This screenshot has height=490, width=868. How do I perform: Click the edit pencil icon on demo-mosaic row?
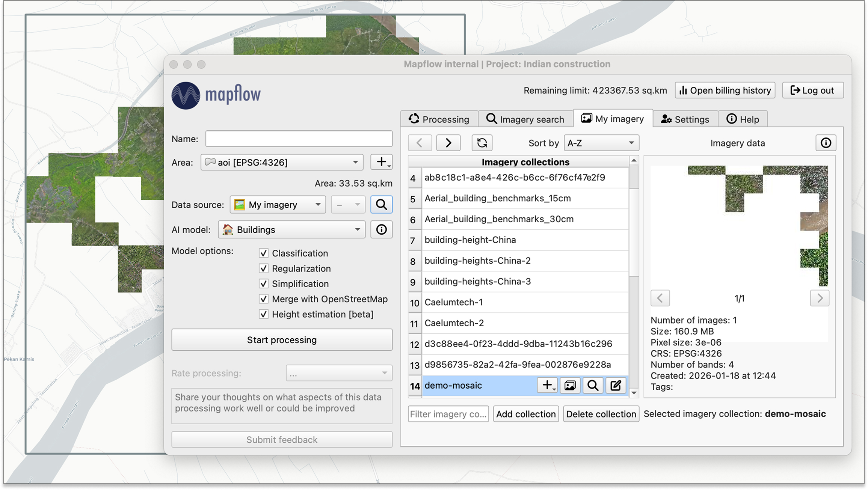[615, 386]
